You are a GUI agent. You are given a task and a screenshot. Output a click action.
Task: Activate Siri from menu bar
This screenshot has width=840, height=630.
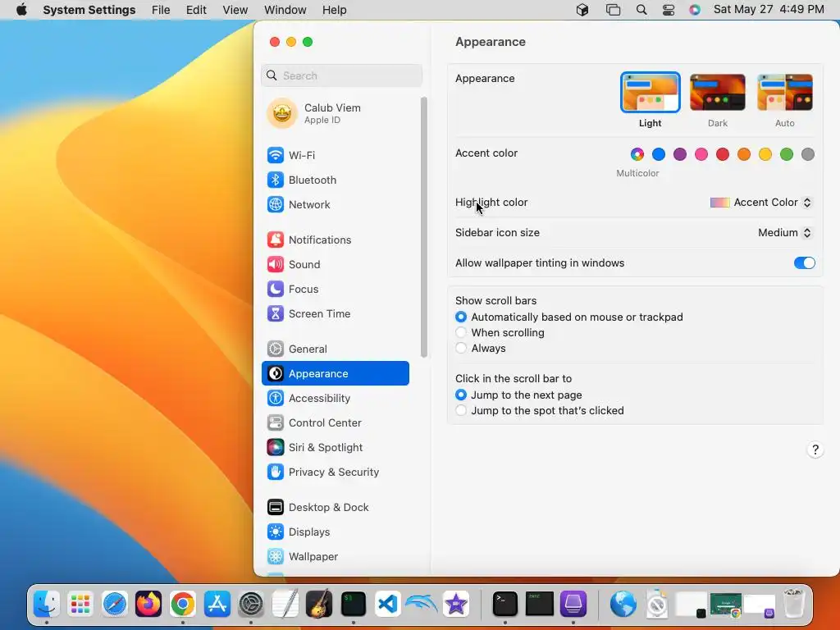pos(694,10)
